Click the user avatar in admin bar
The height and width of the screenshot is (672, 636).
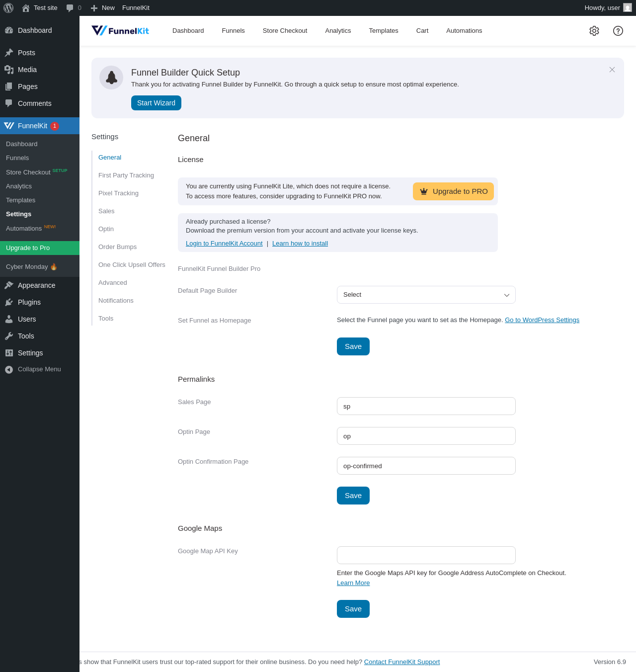(x=628, y=8)
